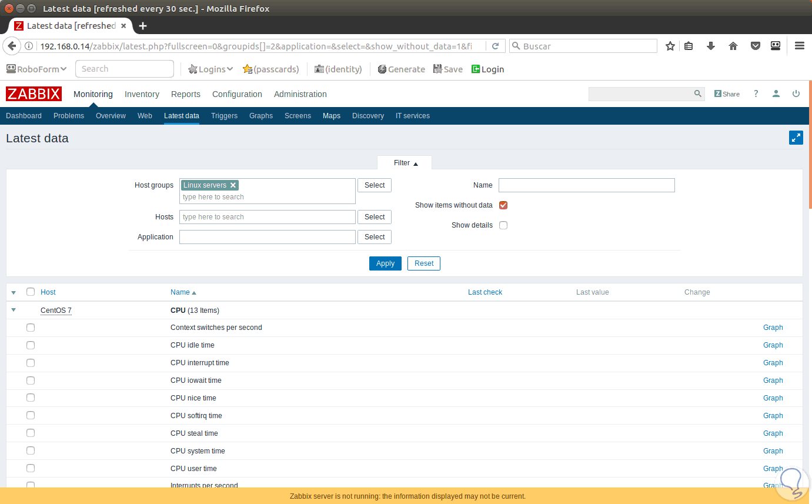Check the CPU softirq time row

31,416
